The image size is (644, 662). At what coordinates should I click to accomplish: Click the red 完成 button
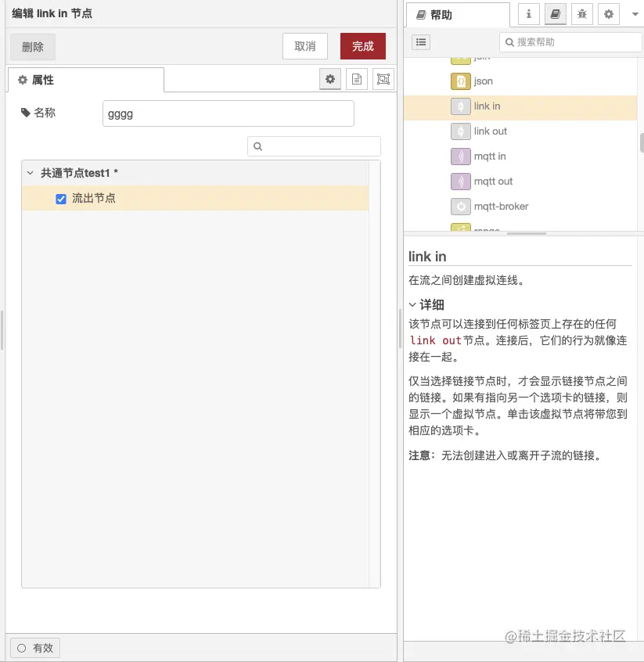363,46
